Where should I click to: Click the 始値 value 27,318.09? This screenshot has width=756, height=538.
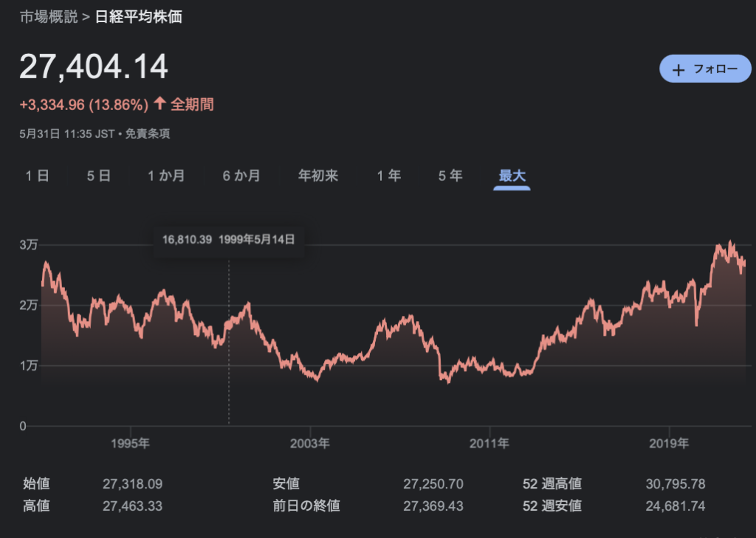coord(133,484)
